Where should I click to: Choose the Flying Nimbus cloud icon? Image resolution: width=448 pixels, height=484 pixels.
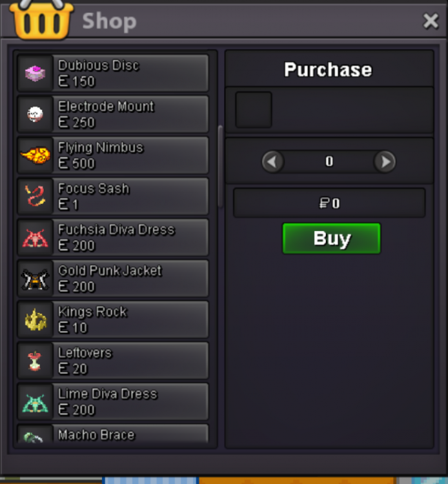click(x=36, y=156)
